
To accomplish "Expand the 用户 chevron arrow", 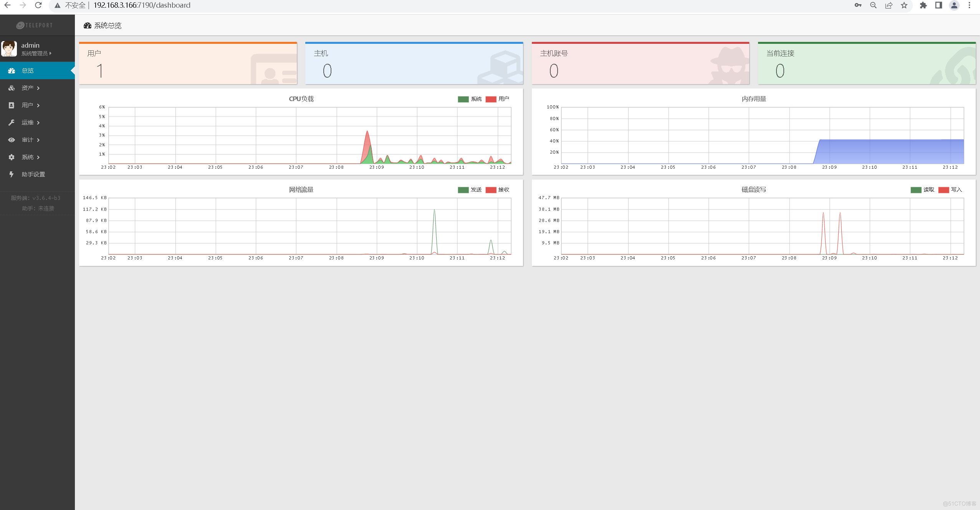I will (x=38, y=105).
